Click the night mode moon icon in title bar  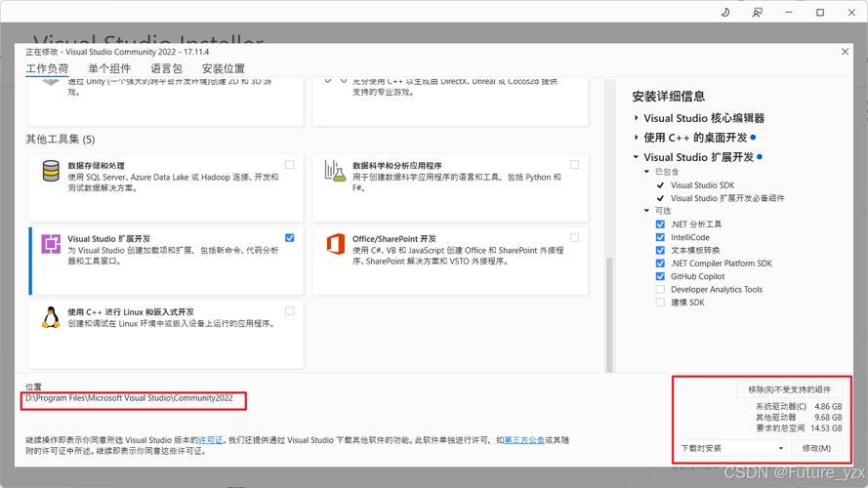click(725, 12)
